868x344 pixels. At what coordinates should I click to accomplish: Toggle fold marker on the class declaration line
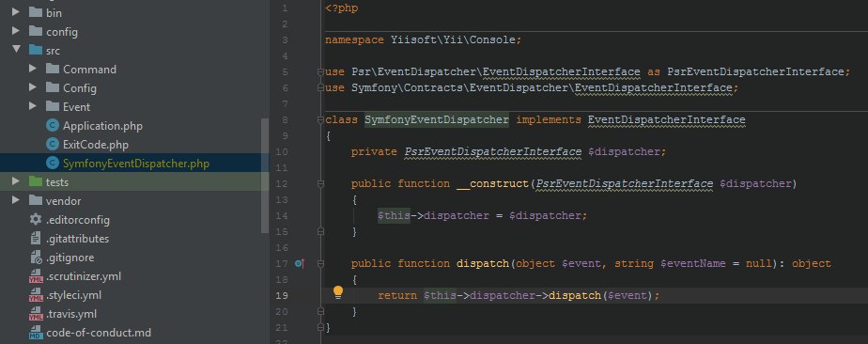click(x=320, y=119)
